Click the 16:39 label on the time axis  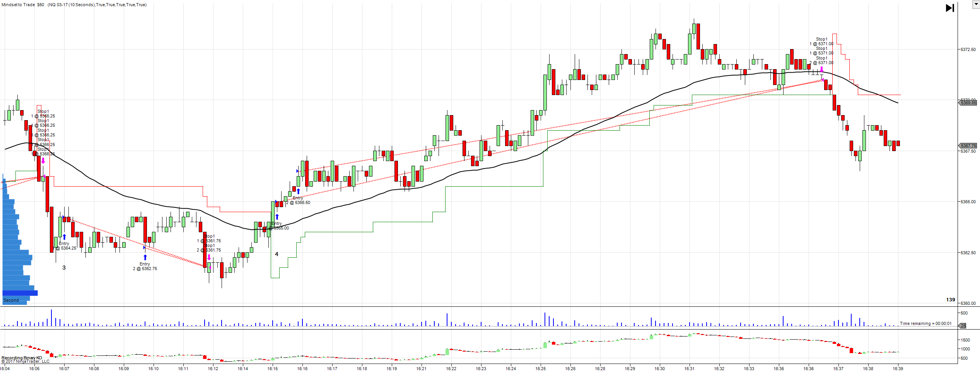click(898, 369)
